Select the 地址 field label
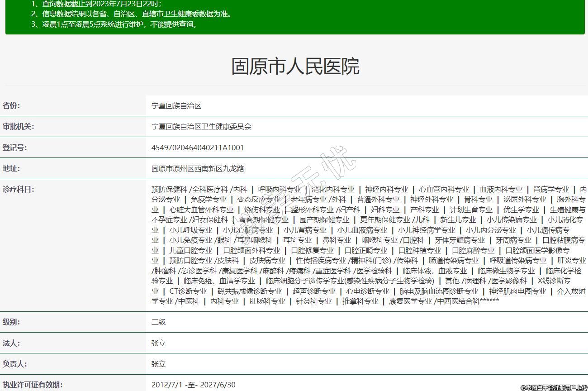 pos(11,168)
